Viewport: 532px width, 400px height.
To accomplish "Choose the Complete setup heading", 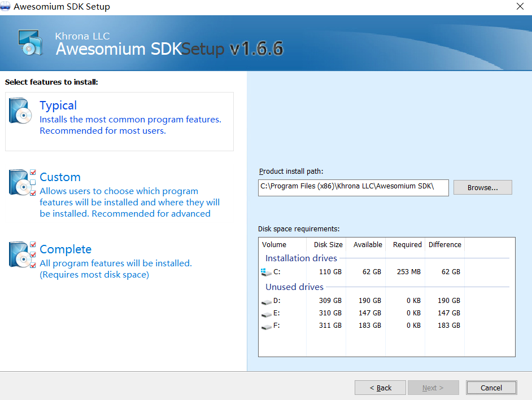I will coord(66,249).
